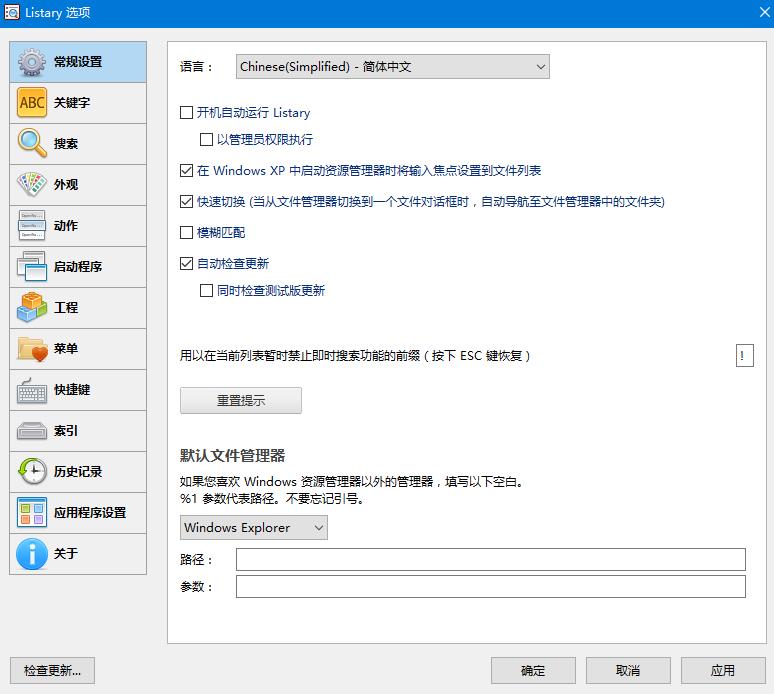Select the blocks icon for 工程

coord(32,308)
